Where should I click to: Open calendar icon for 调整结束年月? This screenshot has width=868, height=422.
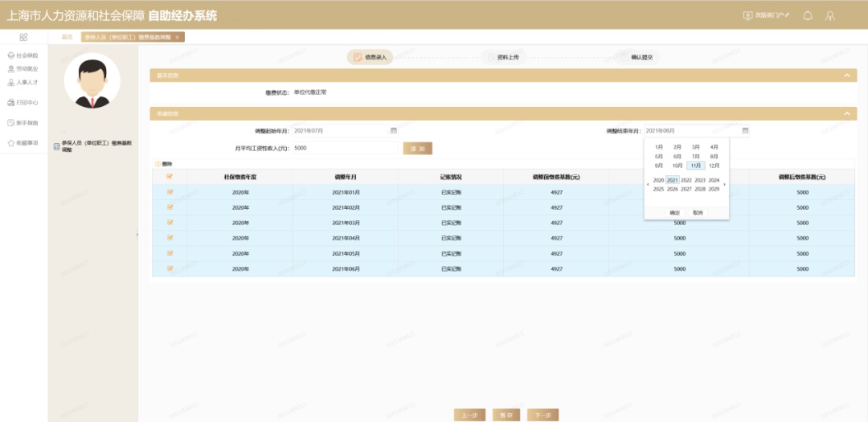(745, 131)
